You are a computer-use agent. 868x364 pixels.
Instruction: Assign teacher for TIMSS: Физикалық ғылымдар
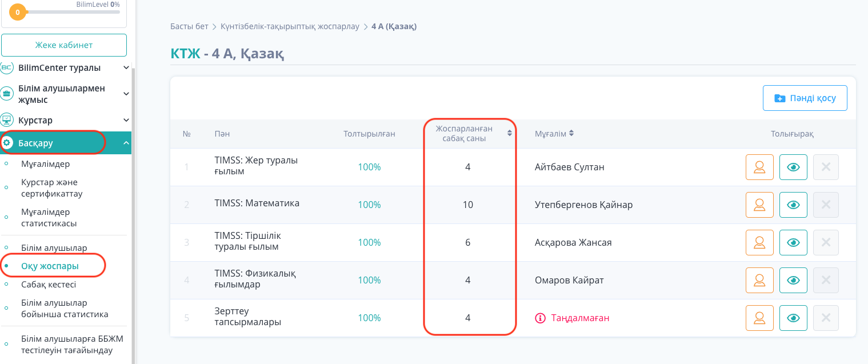click(x=759, y=280)
